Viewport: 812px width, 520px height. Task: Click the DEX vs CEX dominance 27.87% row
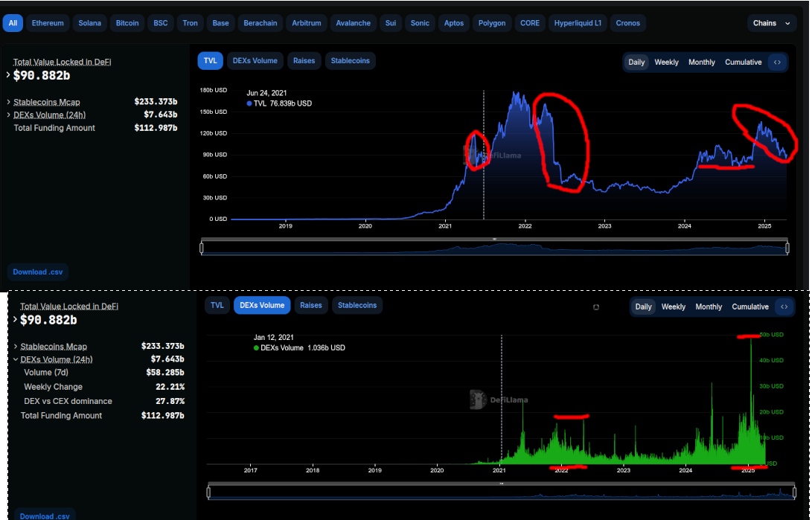(x=103, y=402)
